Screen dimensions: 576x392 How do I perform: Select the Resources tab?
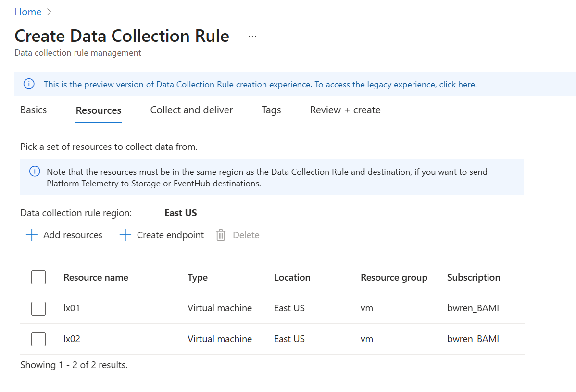99,110
